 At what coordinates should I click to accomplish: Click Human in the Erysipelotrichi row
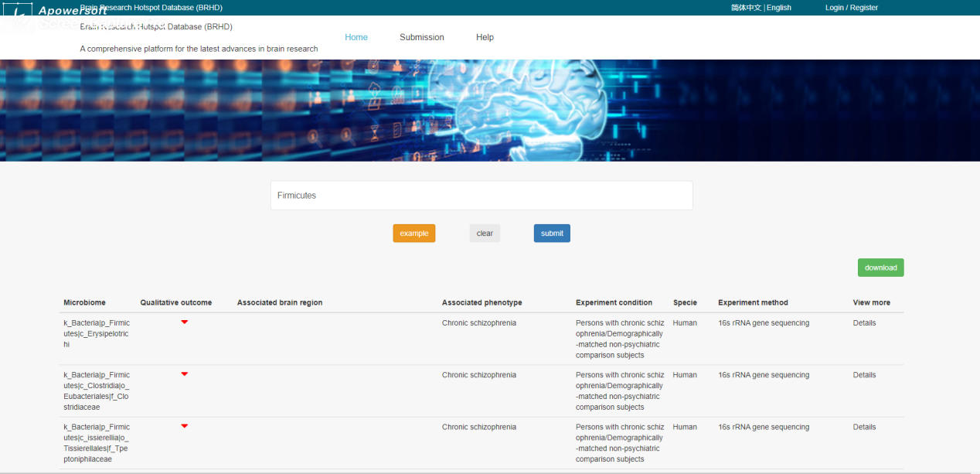coord(685,323)
